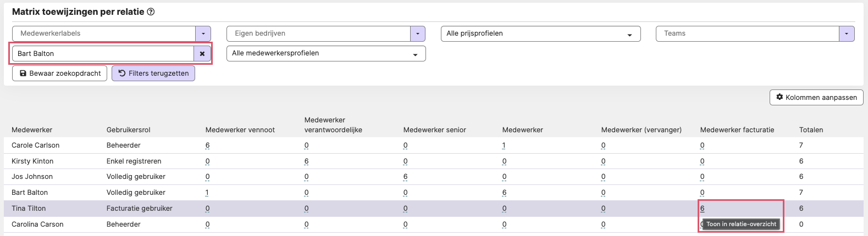
Task: Select Jos Johnson name cell
Action: click(x=32, y=177)
